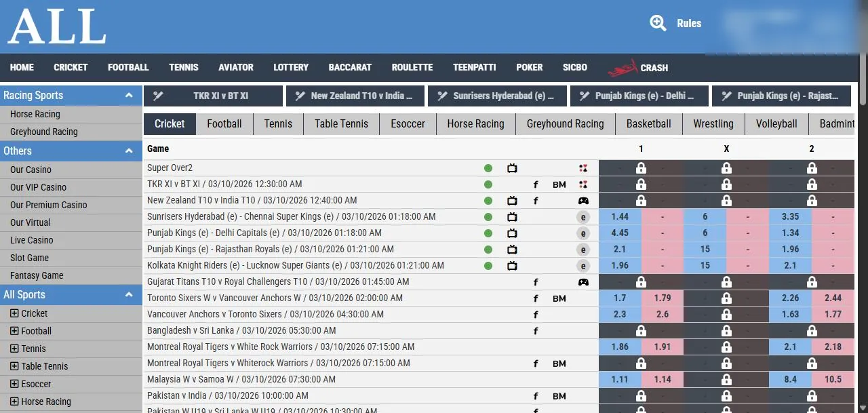Expand the Cricket node in the All Sports tree

(x=14, y=313)
